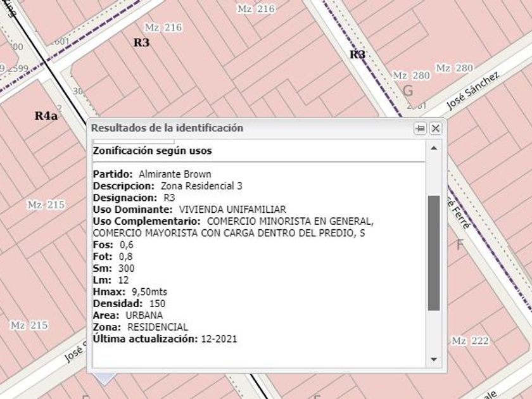
Task: Pin the identification results dialog
Action: coord(420,129)
